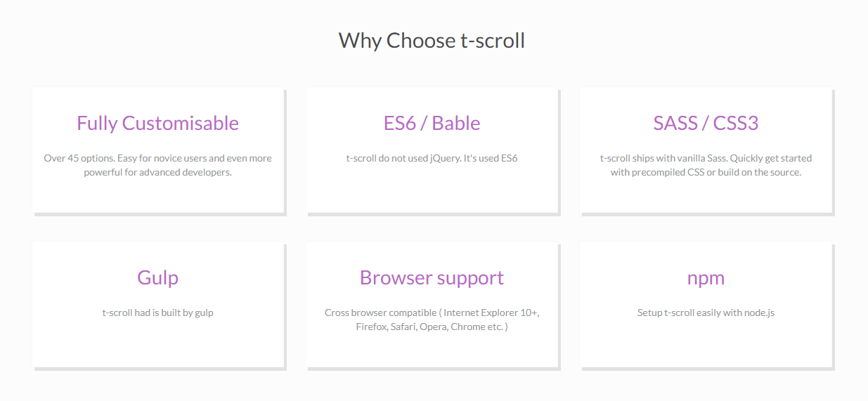Click blank space in the ES6 card
868x401 pixels.
tap(432, 191)
